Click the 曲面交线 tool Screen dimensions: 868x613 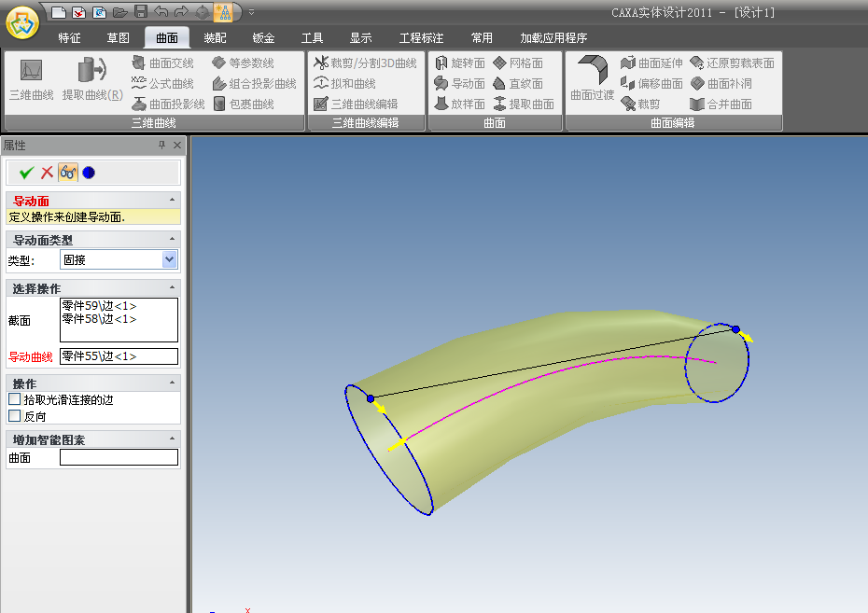tap(162, 63)
